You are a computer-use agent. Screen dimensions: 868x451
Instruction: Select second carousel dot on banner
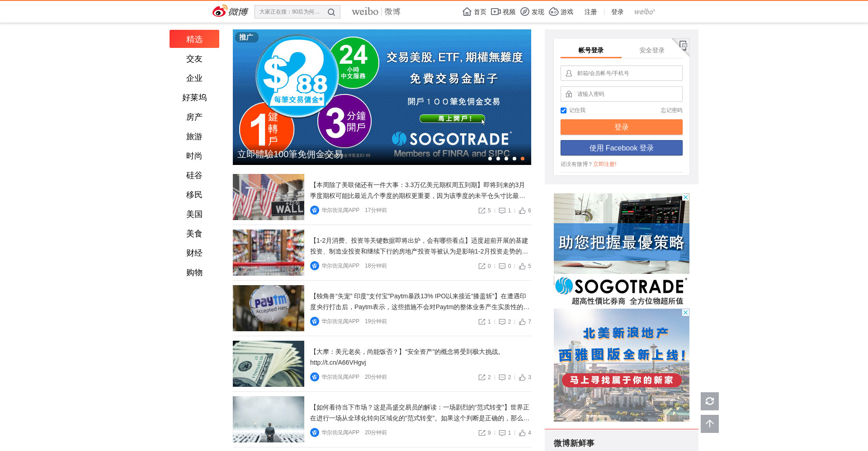[x=498, y=159]
